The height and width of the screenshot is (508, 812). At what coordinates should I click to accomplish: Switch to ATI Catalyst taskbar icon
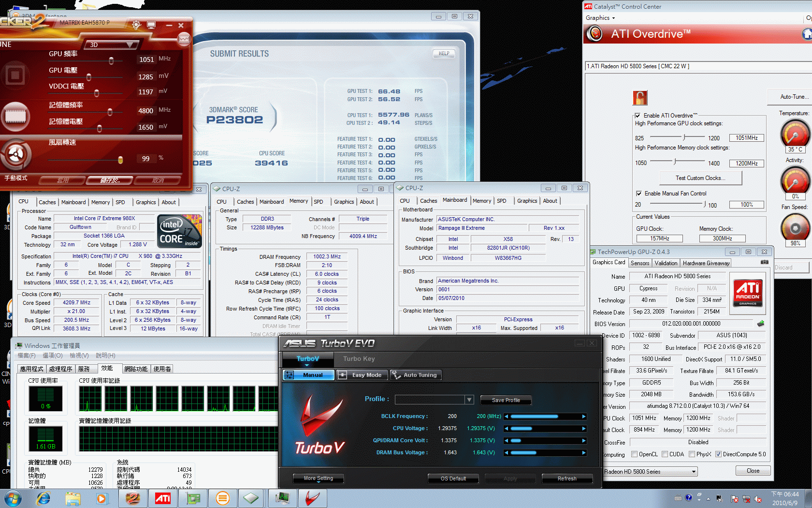click(x=162, y=498)
